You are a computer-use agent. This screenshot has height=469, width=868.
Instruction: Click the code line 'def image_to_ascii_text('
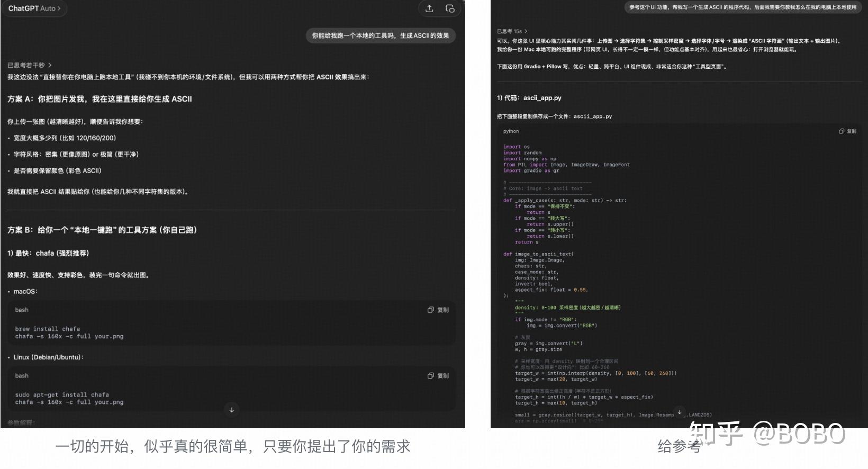tap(538, 254)
